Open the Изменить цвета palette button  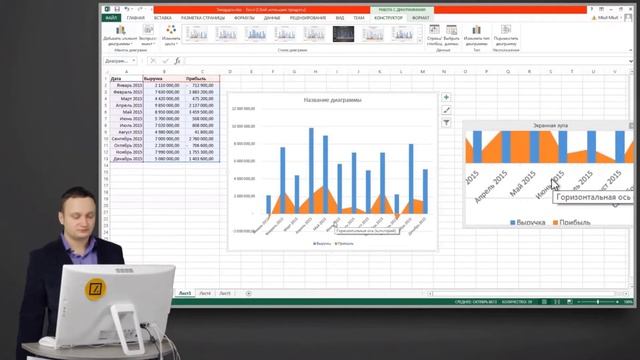[x=171, y=35]
